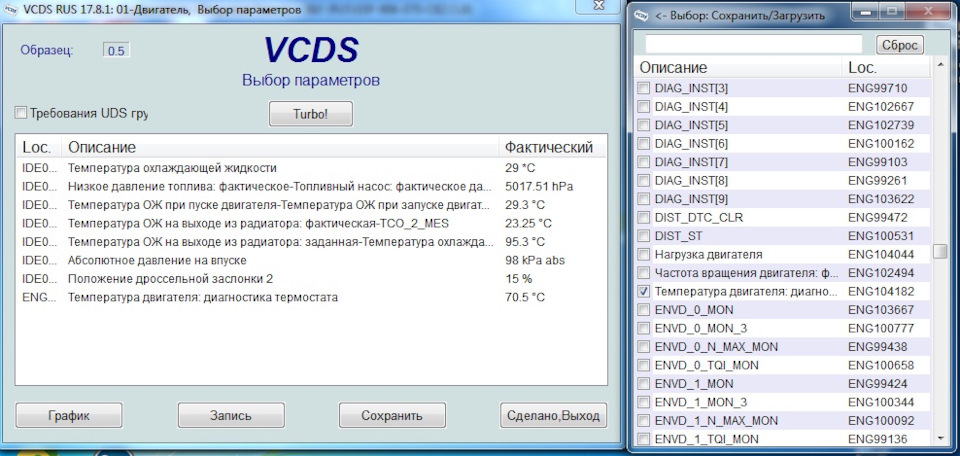Exit via Сделано,Выход button
The height and width of the screenshot is (456, 960).
[553, 415]
